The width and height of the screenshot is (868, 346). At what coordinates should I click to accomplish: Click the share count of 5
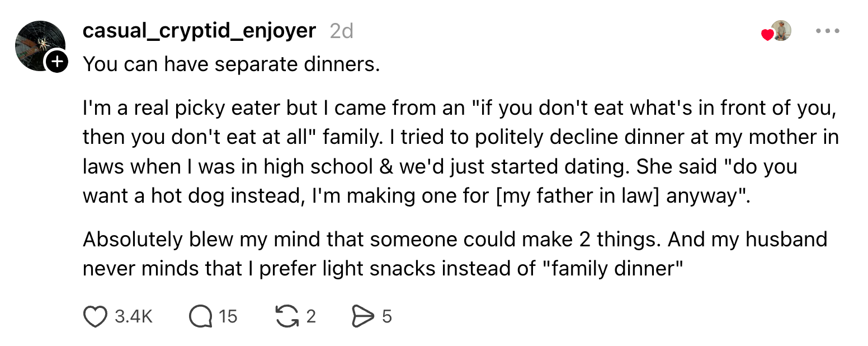[x=386, y=317]
